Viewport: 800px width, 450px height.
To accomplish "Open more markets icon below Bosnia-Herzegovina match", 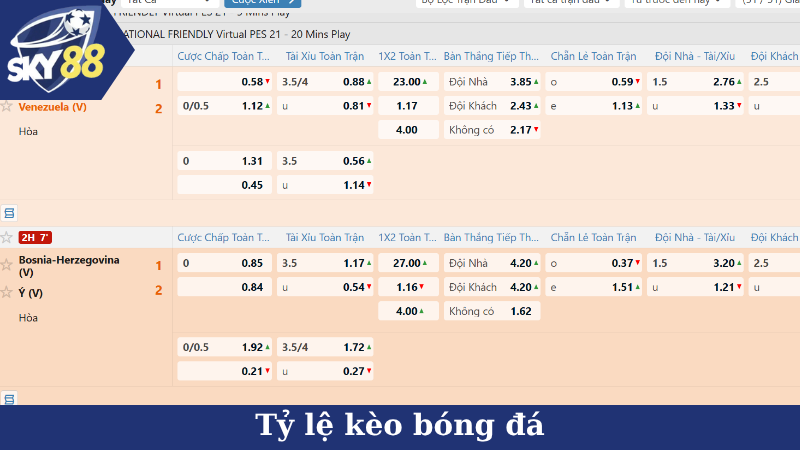I will click(9, 398).
